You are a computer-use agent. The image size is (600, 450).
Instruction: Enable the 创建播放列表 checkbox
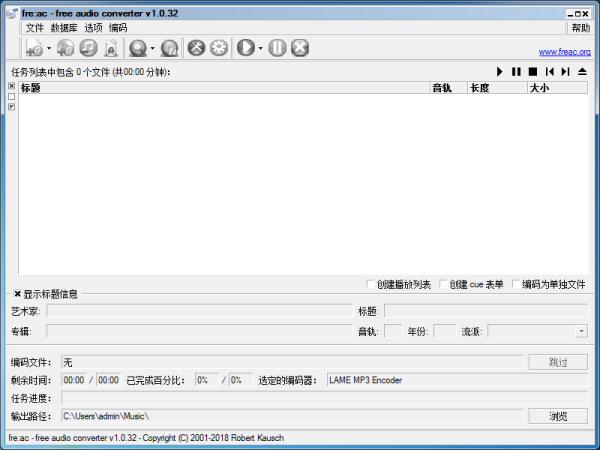click(x=371, y=284)
